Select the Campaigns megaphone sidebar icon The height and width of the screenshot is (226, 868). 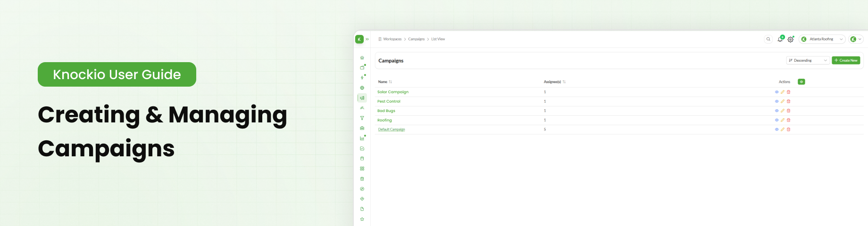point(362,98)
